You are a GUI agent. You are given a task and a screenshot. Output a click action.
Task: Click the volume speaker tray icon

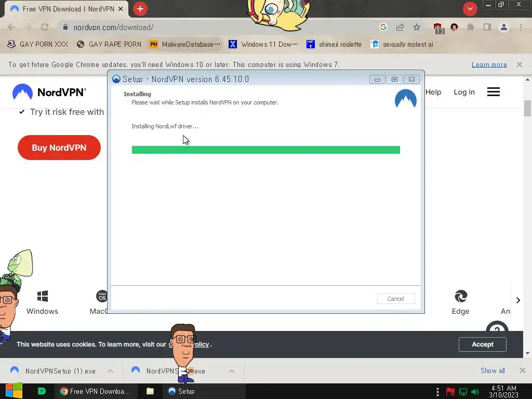pos(475,392)
